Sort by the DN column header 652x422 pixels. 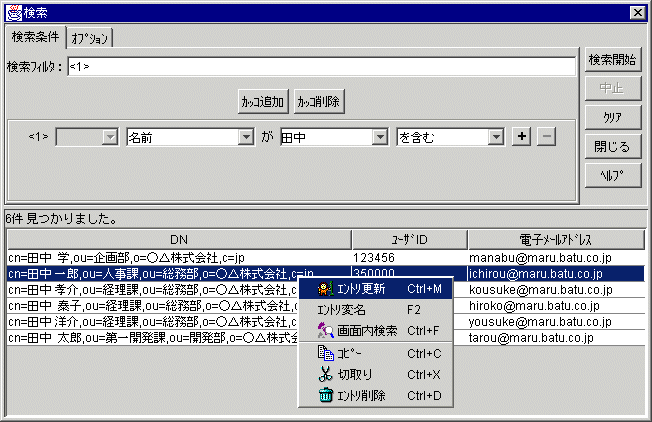coord(179,239)
